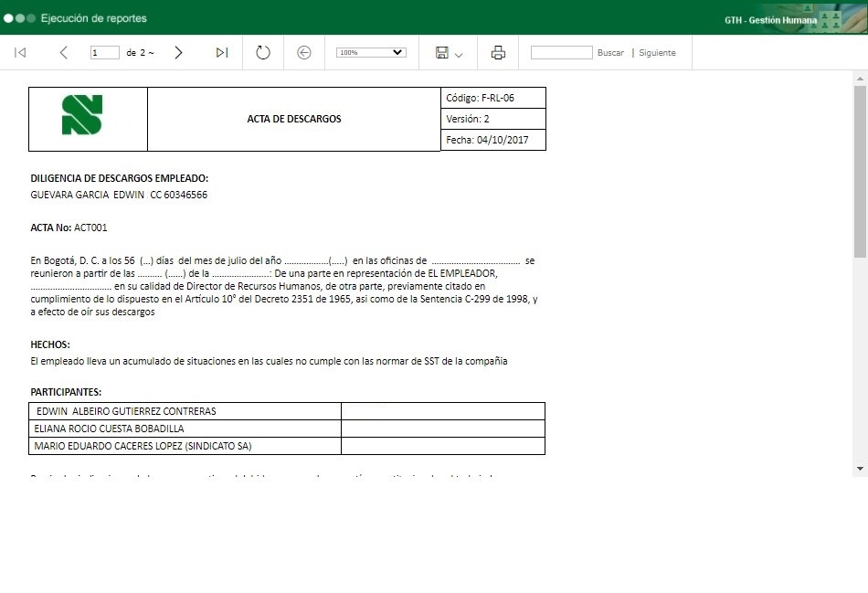Expand export format dropdown arrow

pos(459,55)
